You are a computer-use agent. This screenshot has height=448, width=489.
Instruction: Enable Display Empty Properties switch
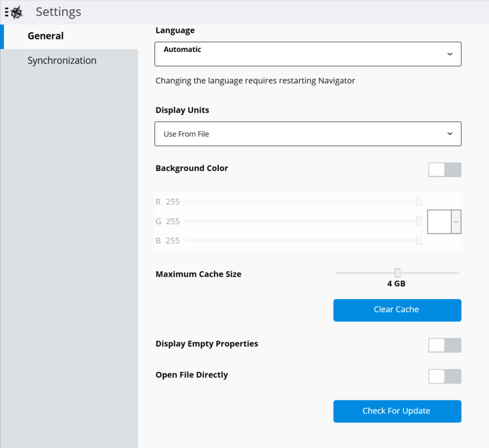click(444, 345)
